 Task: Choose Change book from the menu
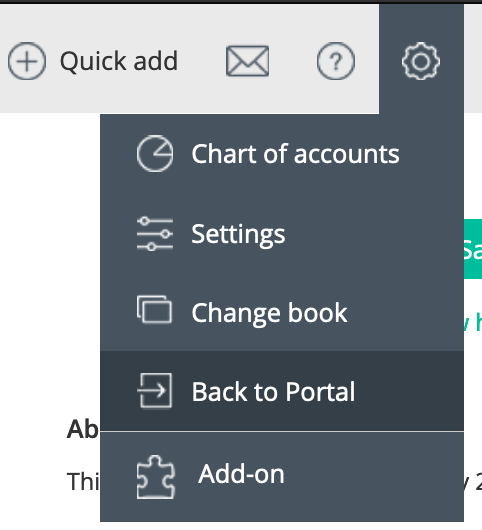point(282,313)
